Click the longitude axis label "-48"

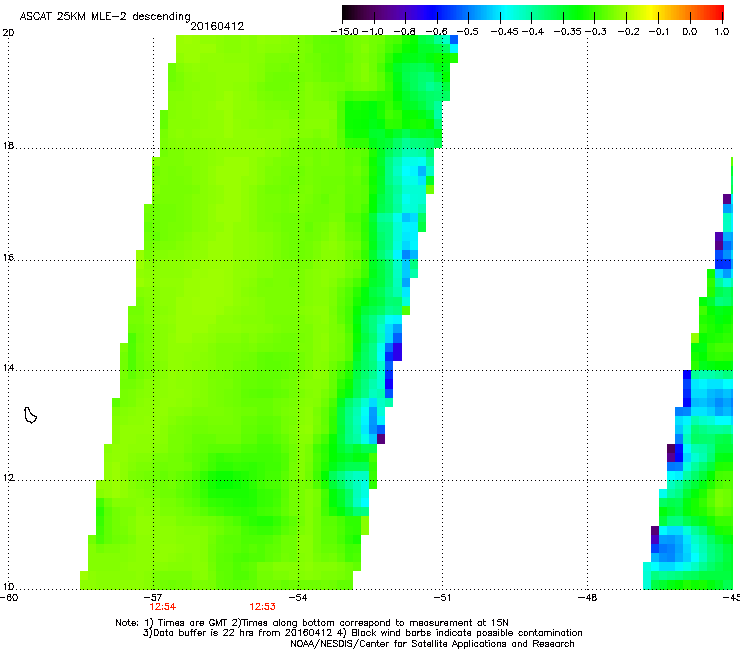click(x=587, y=598)
